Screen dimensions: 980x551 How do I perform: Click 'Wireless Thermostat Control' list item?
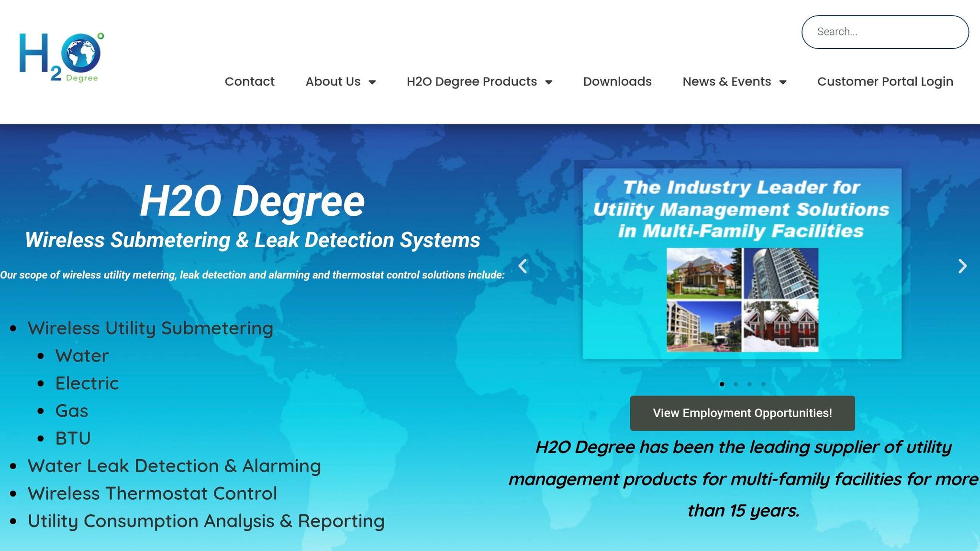[x=152, y=493]
